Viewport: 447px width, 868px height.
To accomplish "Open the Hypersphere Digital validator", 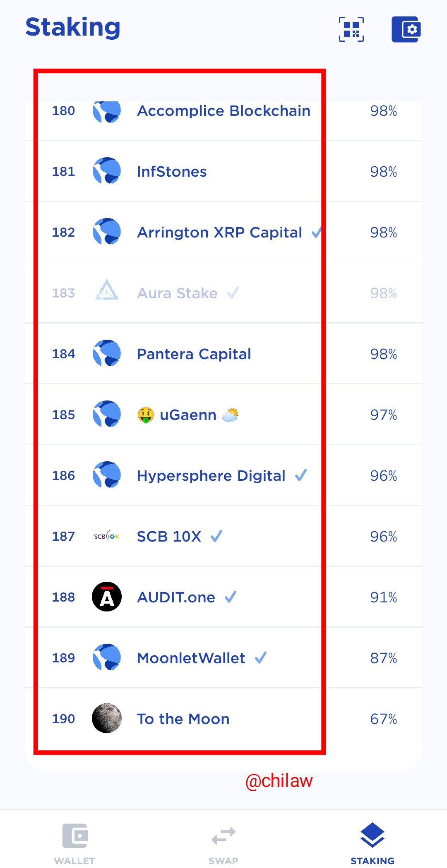I will tap(223, 475).
